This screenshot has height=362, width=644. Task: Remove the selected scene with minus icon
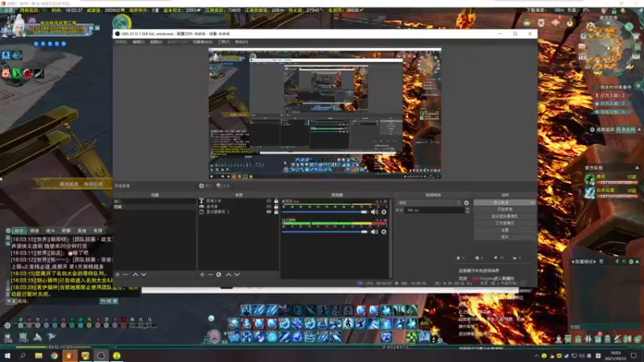pyautogui.click(x=126, y=274)
